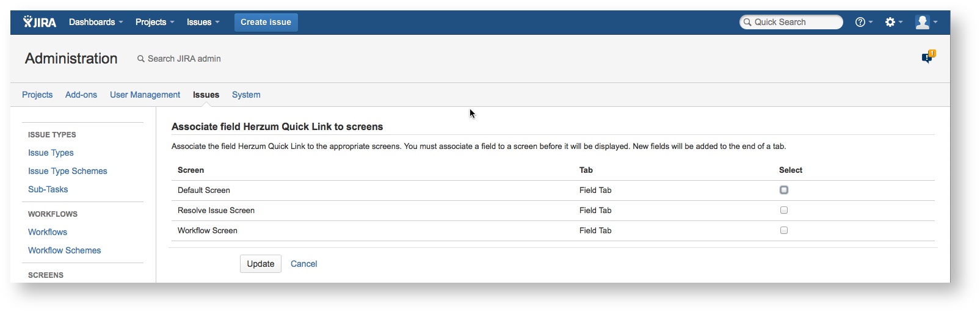Screen dimensions: 980x312
Task: Click the Cancel link
Action: pyautogui.click(x=303, y=264)
